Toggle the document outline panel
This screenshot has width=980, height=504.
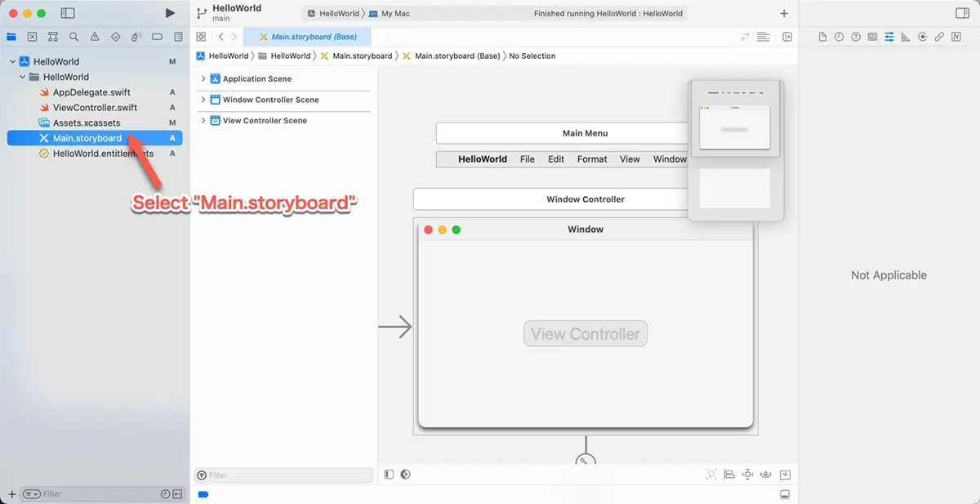389,475
